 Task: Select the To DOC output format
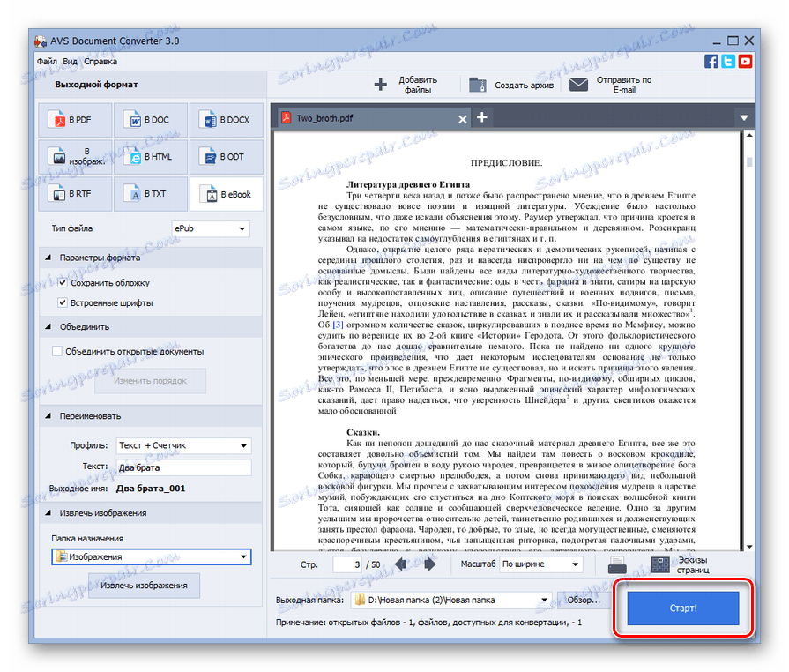(151, 120)
